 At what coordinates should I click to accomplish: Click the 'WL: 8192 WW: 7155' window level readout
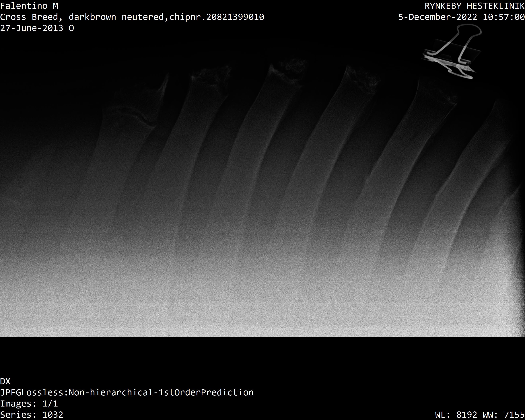[480, 415]
